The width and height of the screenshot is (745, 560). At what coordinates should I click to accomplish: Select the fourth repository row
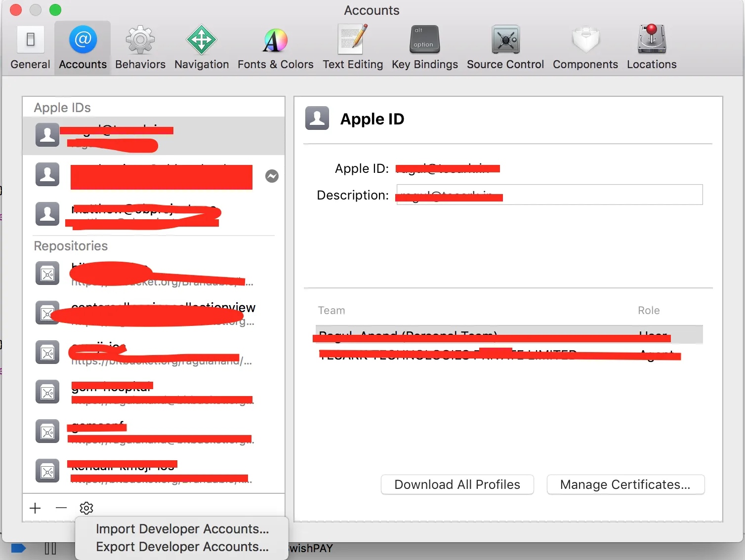[154, 393]
